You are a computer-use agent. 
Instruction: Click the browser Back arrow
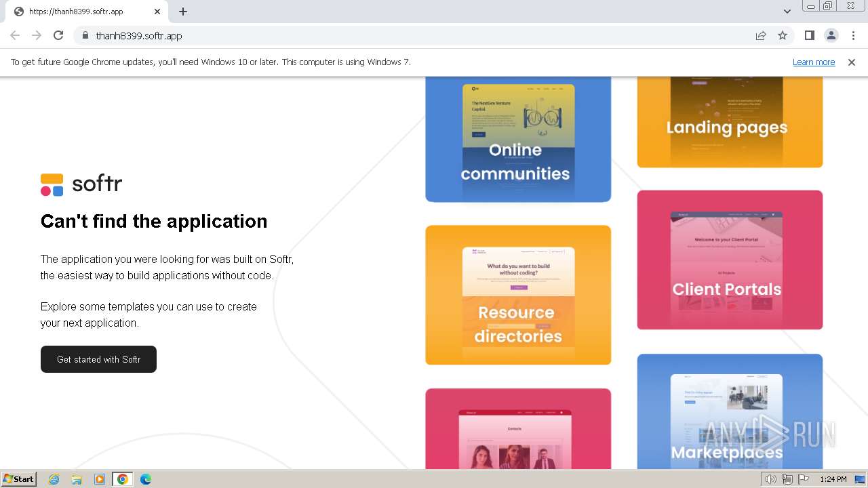pos(15,35)
